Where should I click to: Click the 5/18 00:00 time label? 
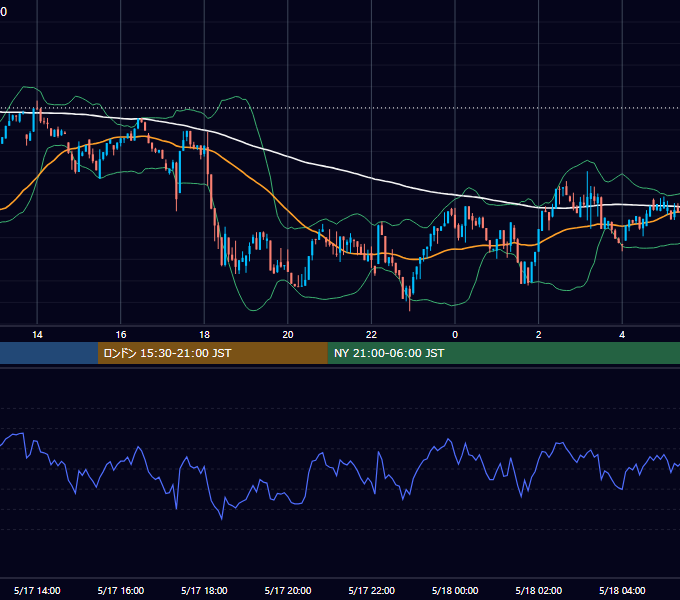(455, 590)
